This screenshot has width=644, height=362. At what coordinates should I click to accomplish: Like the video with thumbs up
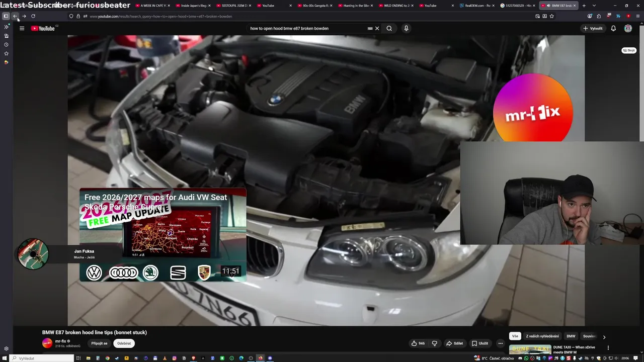(x=418, y=343)
